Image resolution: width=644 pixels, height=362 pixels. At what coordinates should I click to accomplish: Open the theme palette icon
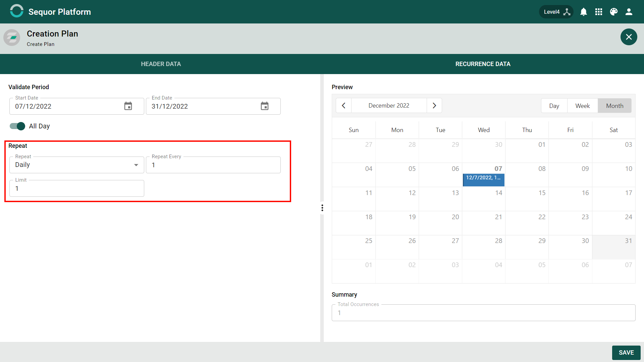click(x=614, y=12)
